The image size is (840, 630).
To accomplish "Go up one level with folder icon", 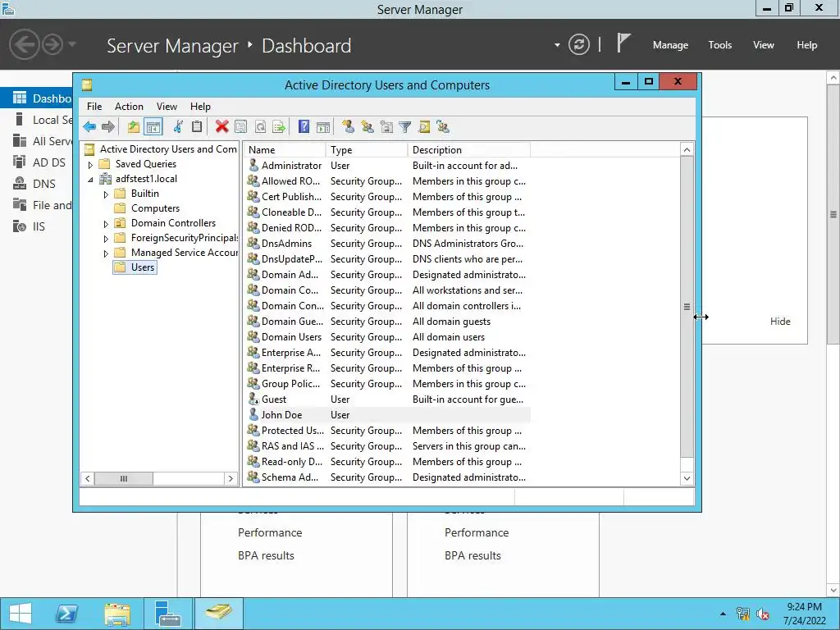I will (134, 127).
